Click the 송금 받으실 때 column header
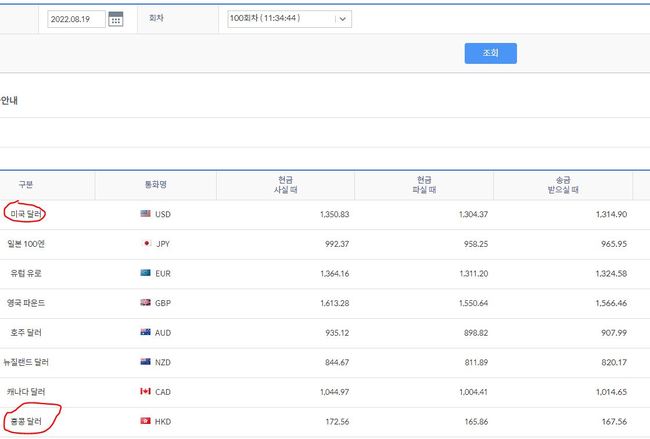This screenshot has width=650, height=439. (x=563, y=185)
